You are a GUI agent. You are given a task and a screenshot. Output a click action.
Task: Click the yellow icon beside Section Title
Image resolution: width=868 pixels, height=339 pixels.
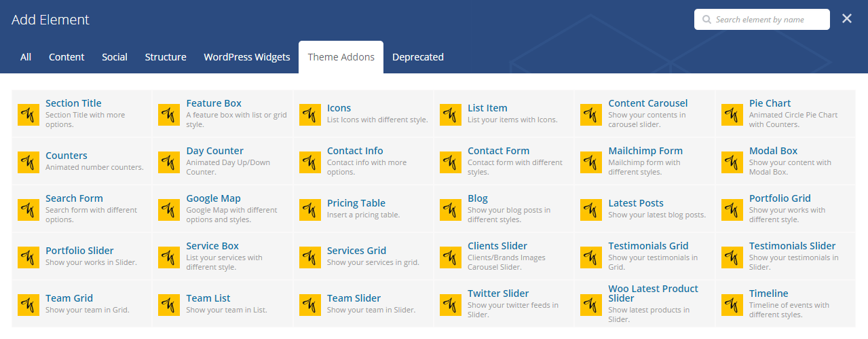click(28, 115)
